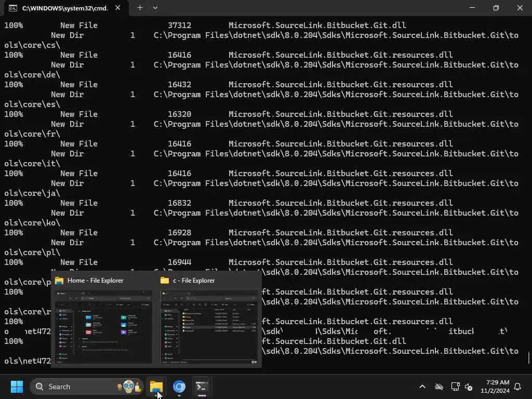Click the ols\core\de\ path line
Viewport: 532px width, 399px height.
point(32,74)
